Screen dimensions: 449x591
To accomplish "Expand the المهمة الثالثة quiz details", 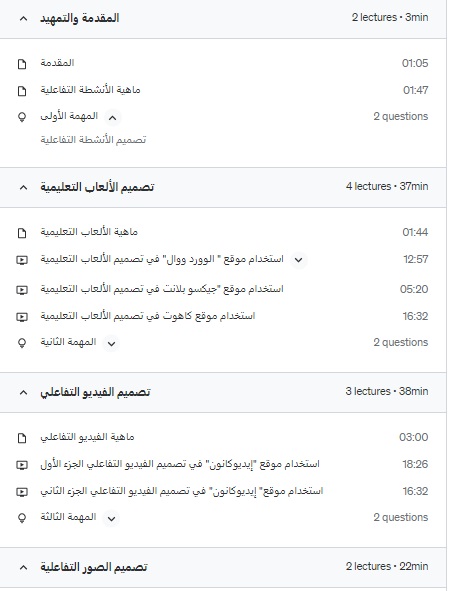I will pos(111,518).
